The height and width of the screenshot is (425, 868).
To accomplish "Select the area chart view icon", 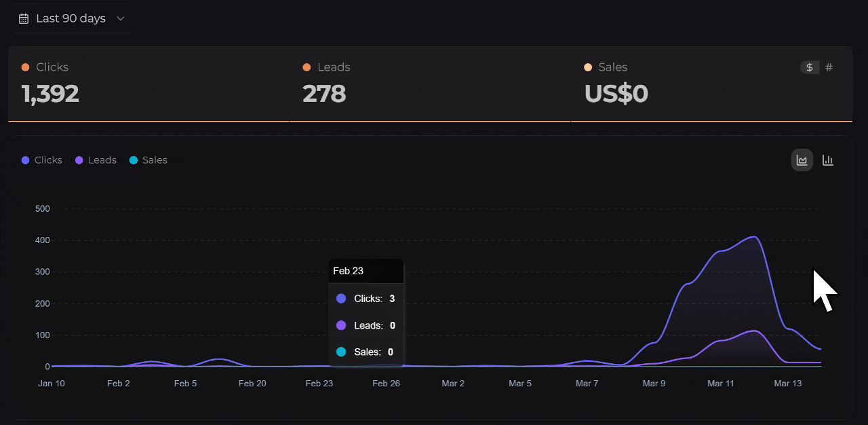I will pyautogui.click(x=802, y=160).
